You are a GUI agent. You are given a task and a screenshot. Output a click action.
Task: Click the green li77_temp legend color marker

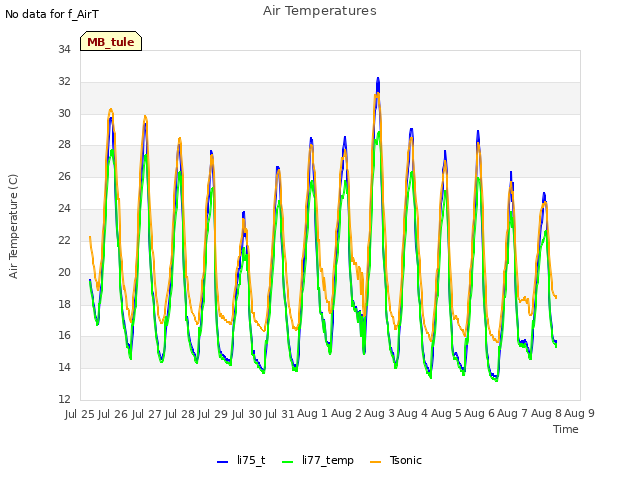[x=288, y=462]
